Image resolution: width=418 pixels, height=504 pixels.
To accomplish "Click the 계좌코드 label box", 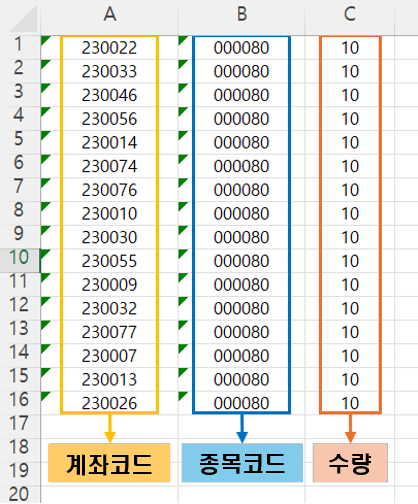I will [x=109, y=463].
